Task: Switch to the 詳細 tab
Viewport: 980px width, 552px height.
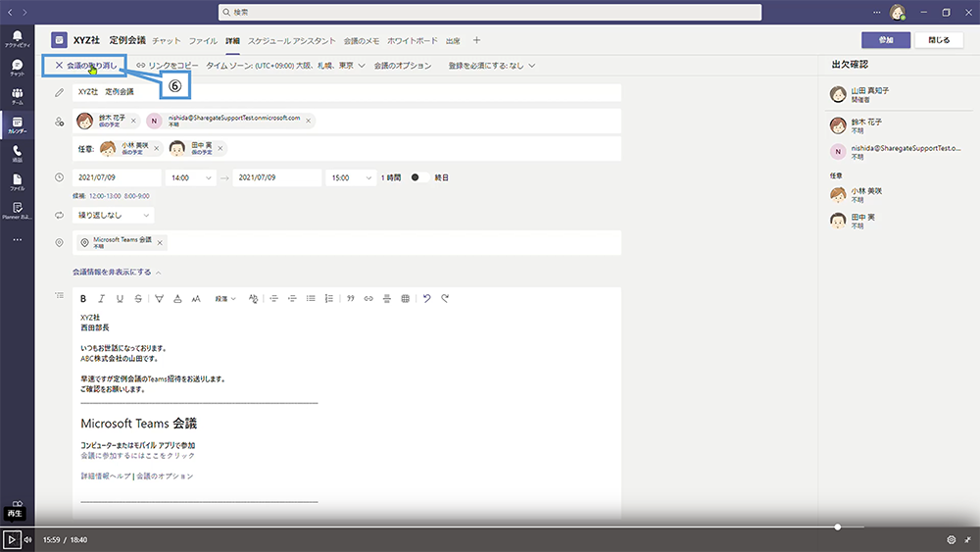Action: 232,40
